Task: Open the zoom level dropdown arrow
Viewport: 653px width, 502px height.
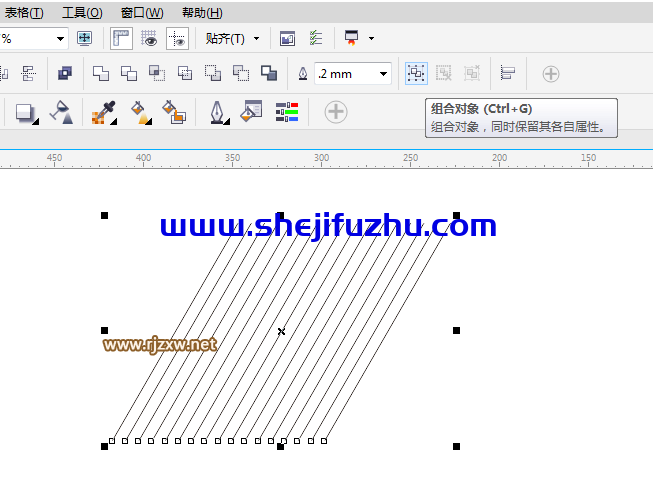Action: point(60,39)
